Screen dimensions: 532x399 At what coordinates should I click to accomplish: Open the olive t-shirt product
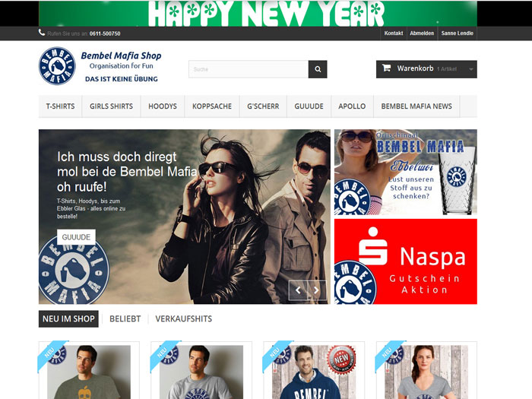coord(89,371)
